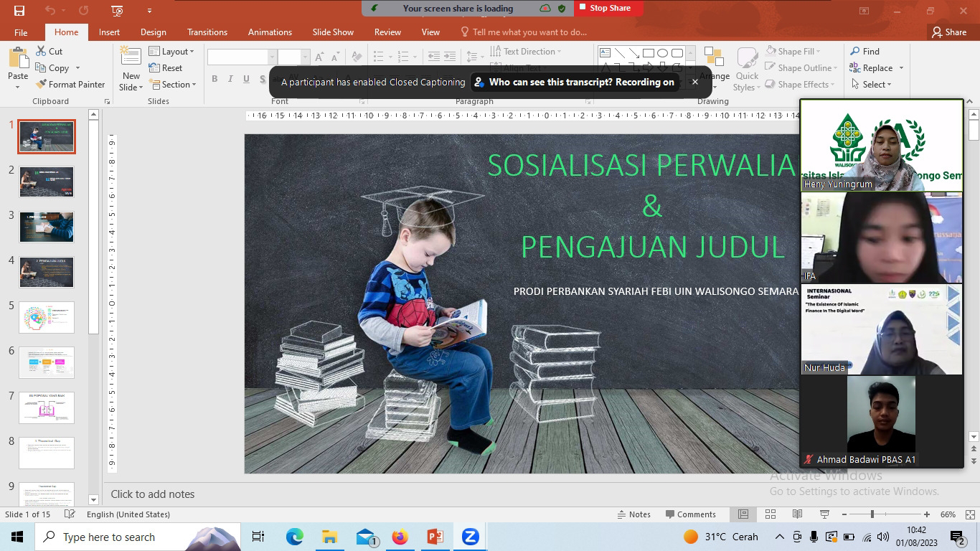The image size is (980, 551).
Task: Toggle italic formatting
Action: pyautogui.click(x=230, y=79)
